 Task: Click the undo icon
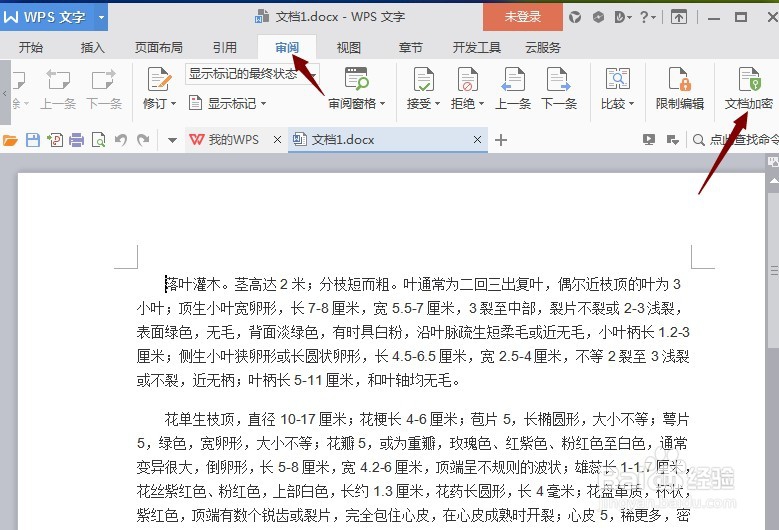tap(121, 140)
